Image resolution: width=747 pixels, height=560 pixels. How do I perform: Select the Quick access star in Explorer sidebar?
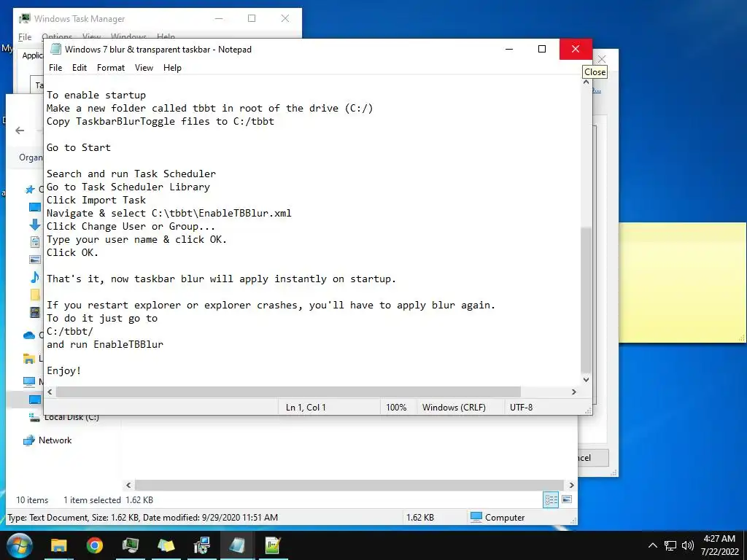(x=30, y=190)
